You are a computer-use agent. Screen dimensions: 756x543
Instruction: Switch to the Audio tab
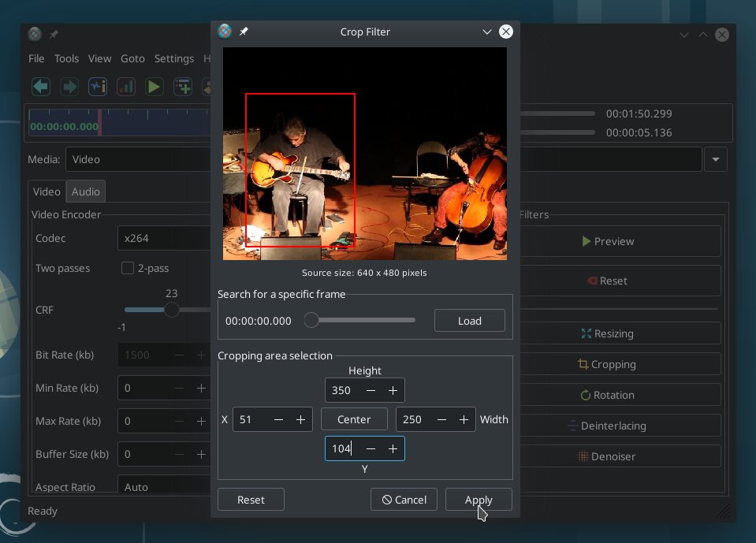point(86,192)
